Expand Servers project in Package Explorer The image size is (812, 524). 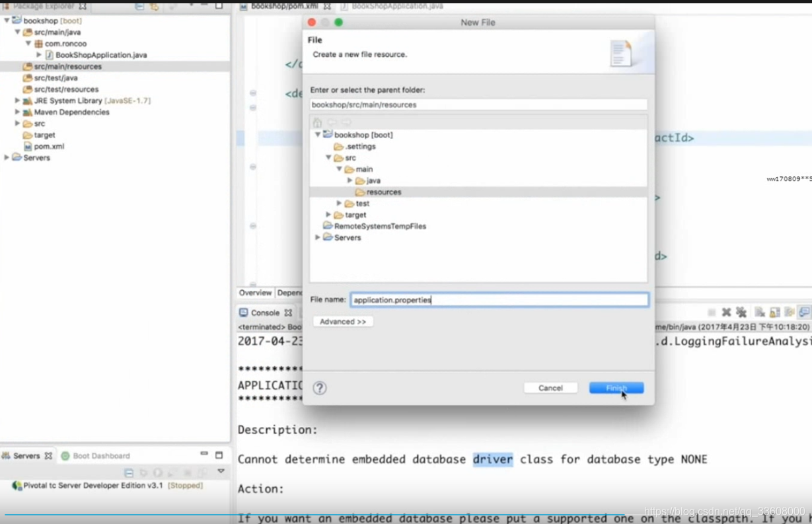(7, 158)
